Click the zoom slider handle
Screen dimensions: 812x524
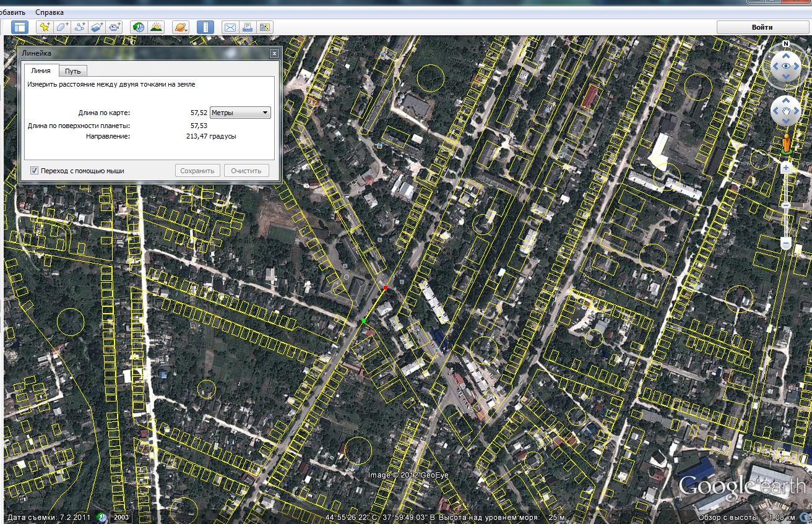tap(785, 205)
